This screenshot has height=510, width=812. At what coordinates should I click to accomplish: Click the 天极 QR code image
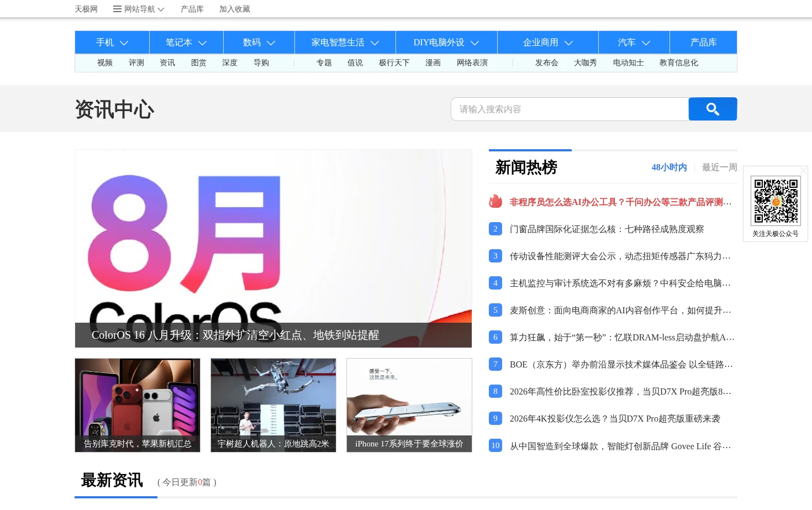click(776, 201)
